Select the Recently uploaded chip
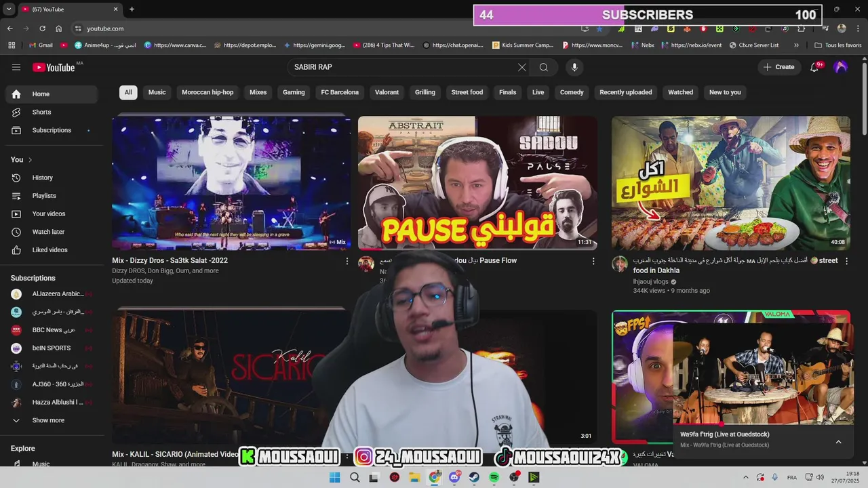 626,92
